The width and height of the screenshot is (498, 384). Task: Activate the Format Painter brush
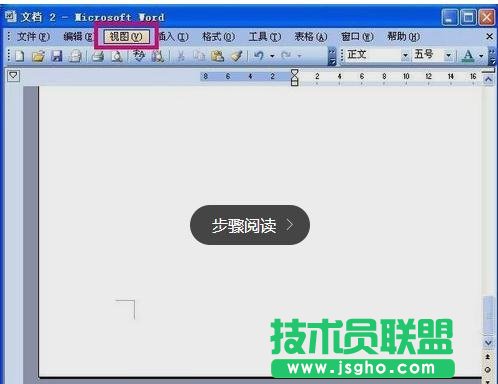tap(237, 56)
